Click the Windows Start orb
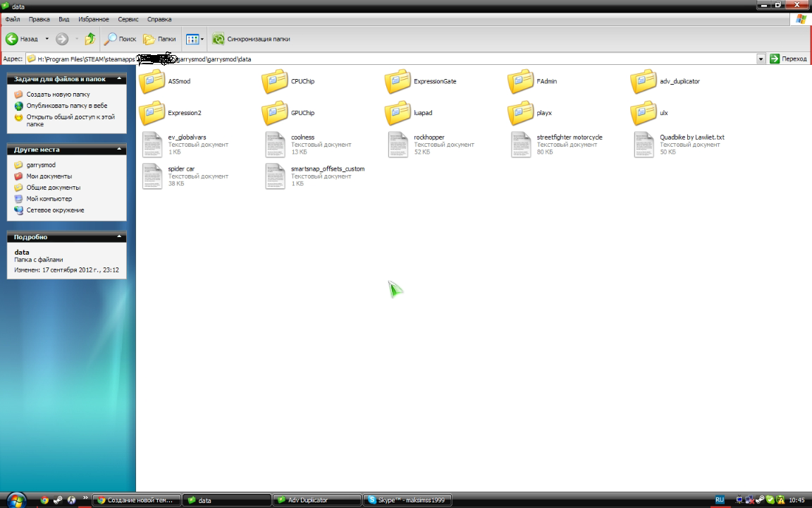 [x=17, y=500]
